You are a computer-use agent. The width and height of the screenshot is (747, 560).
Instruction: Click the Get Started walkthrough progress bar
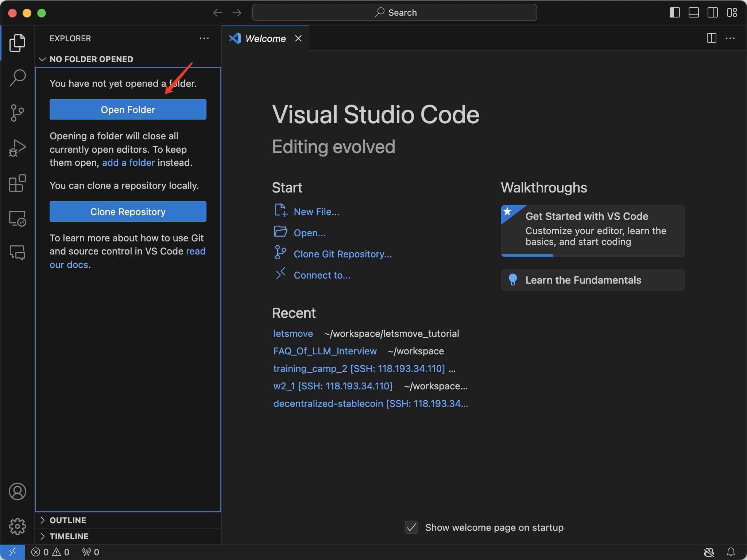coord(593,255)
